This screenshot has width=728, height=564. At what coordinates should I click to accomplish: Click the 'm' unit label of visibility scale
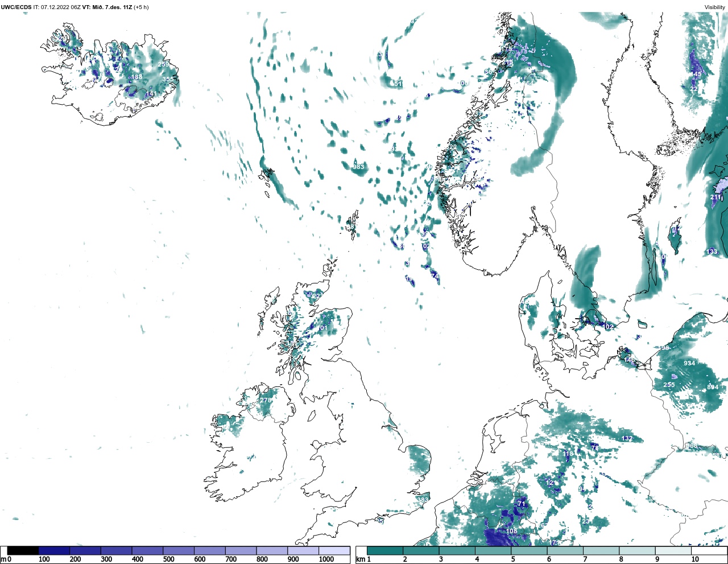(3, 559)
